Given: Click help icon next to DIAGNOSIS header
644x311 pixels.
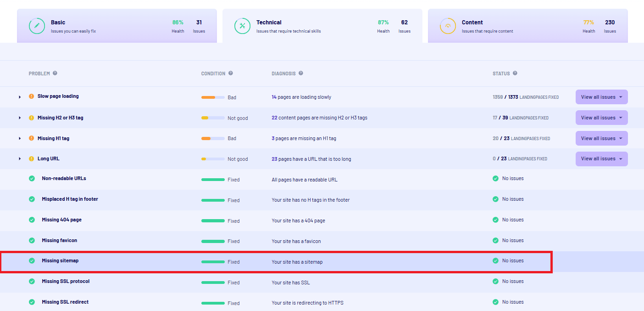Looking at the screenshot, I should click(301, 74).
